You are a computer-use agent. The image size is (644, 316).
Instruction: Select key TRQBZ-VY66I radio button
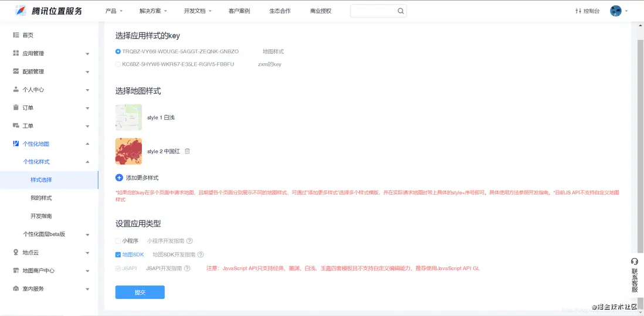[x=118, y=52]
